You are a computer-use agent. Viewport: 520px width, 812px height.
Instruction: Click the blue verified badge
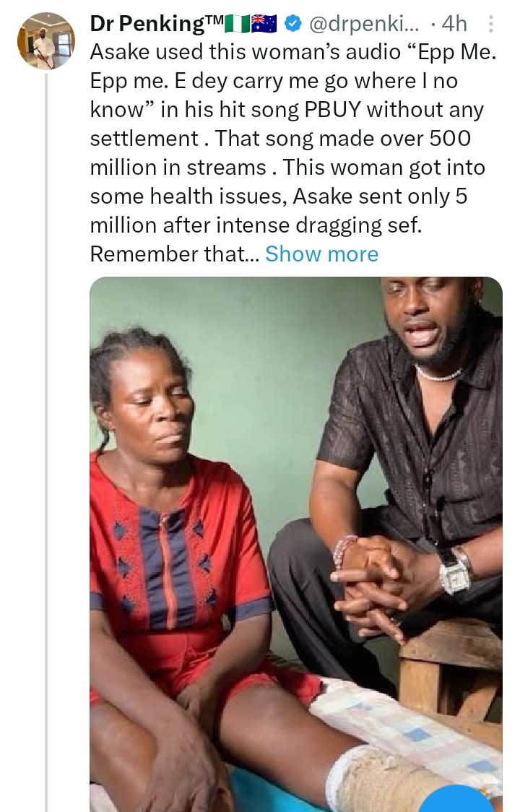click(292, 25)
